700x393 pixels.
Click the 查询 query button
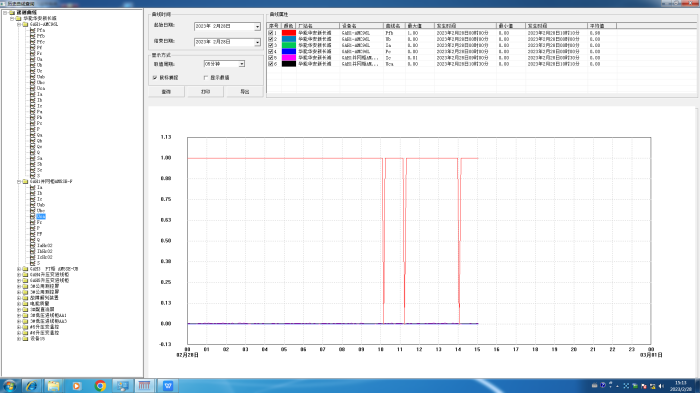click(x=166, y=92)
